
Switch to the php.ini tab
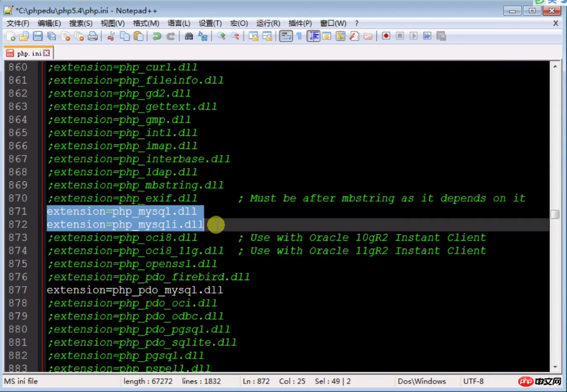pyautogui.click(x=28, y=53)
